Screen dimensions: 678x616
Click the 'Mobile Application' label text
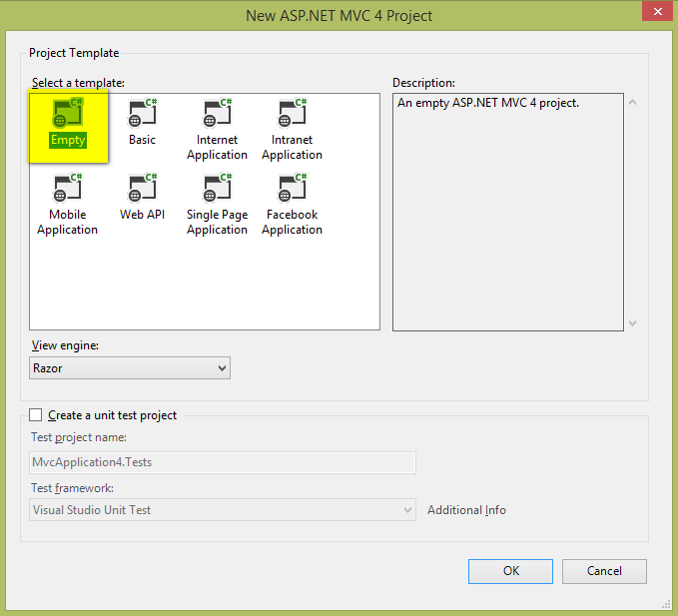68,223
